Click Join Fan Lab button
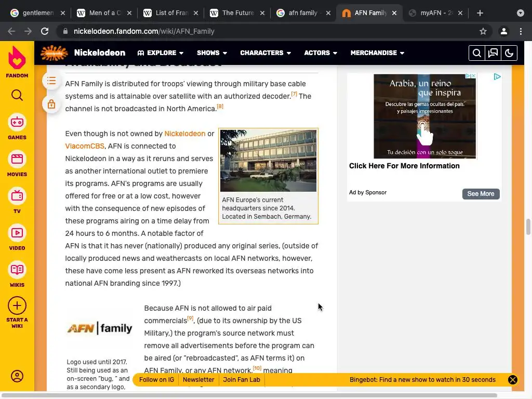The image size is (532, 399). (241, 380)
